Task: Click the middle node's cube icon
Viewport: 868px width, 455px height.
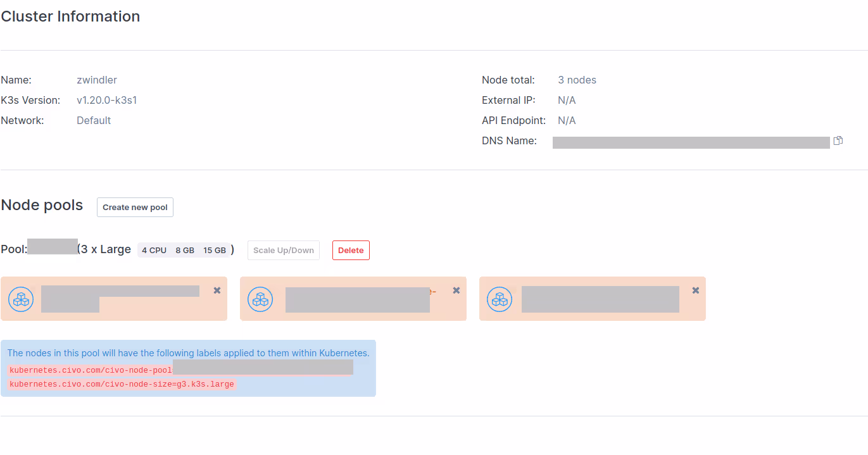Action: [x=260, y=299]
